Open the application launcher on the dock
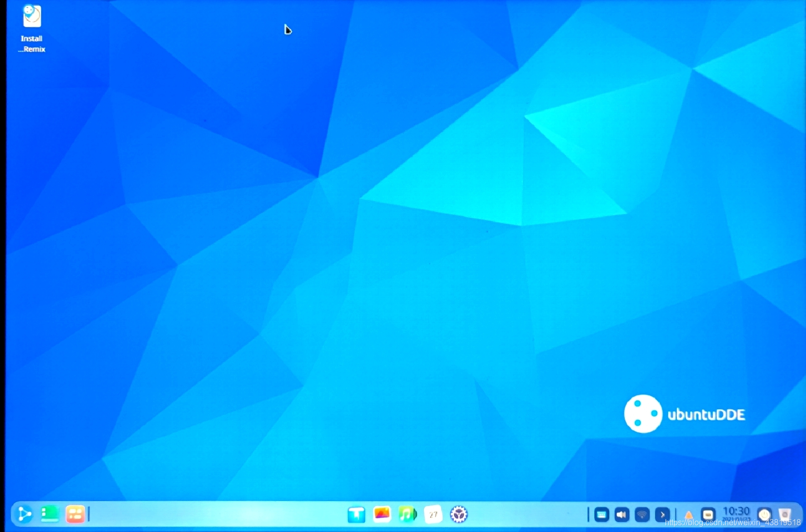The width and height of the screenshot is (806, 532). coord(24,514)
